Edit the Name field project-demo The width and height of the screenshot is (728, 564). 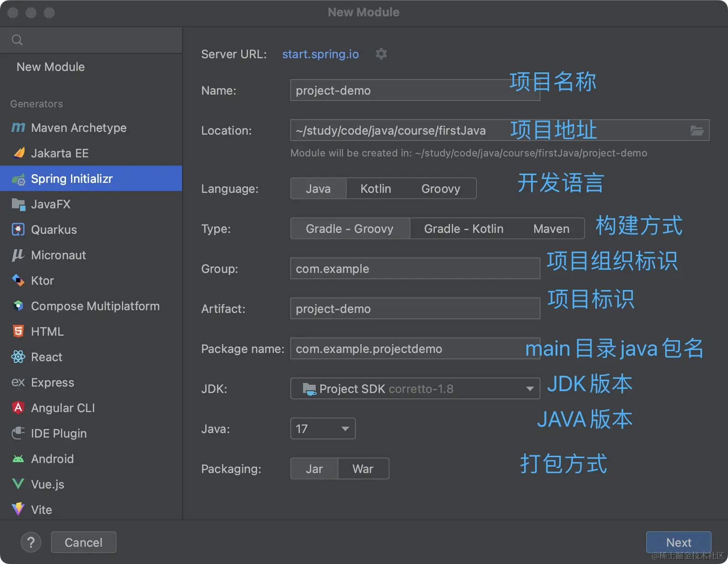[415, 90]
